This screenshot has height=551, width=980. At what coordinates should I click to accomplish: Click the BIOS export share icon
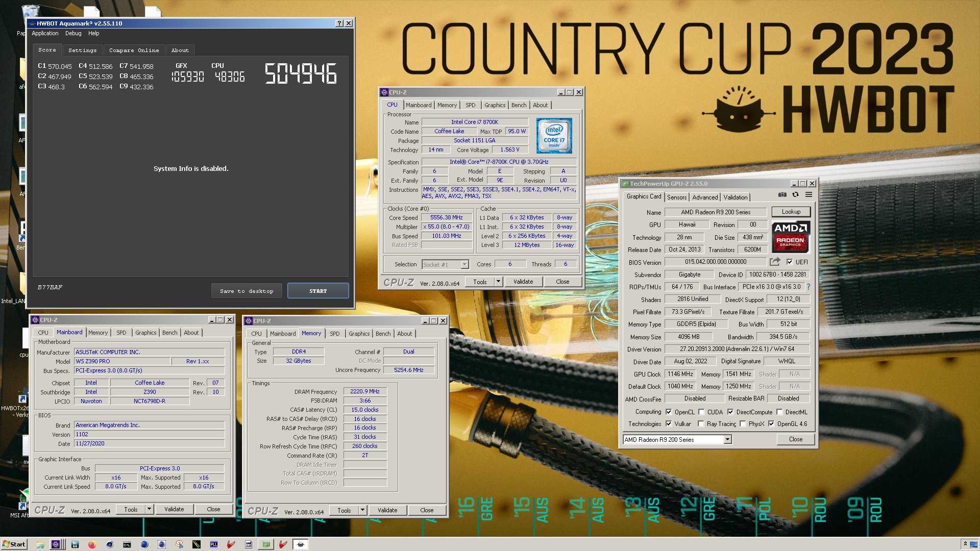point(775,262)
